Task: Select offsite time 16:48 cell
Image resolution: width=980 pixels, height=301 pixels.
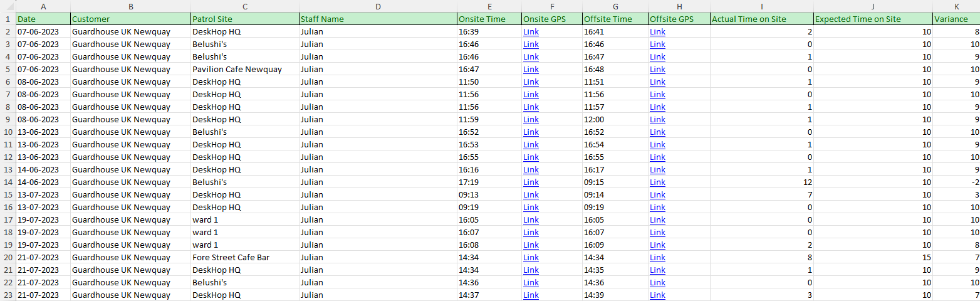Action: 615,70
